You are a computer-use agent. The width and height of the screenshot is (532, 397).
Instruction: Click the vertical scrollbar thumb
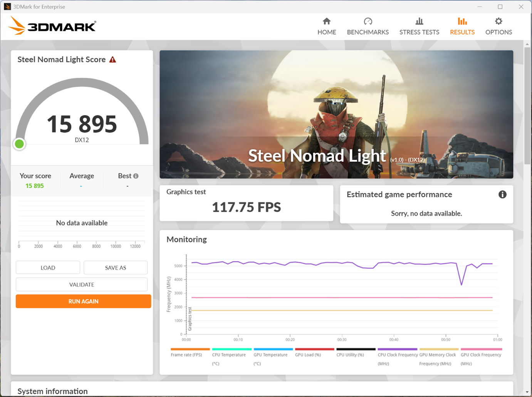[527, 106]
